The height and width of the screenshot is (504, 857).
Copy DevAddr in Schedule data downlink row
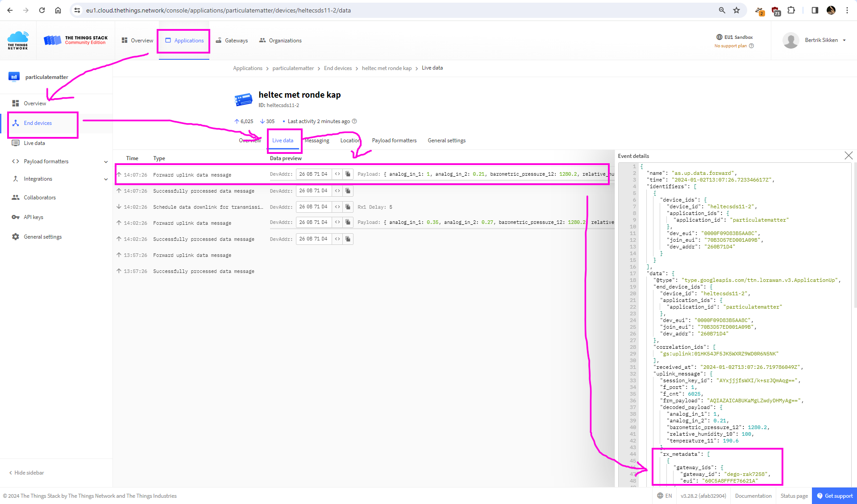coord(348,207)
